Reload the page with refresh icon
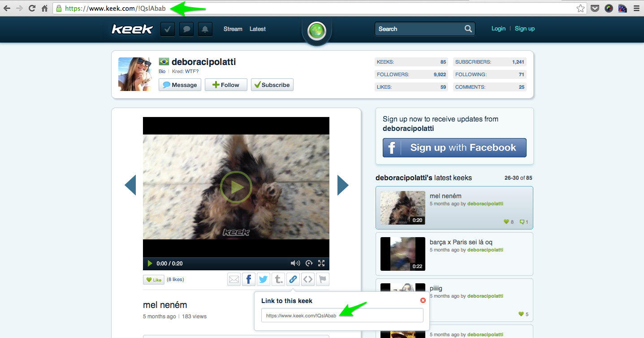The image size is (644, 338). [32, 8]
